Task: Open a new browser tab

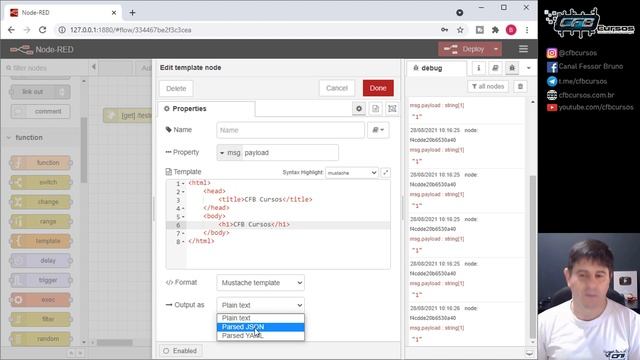Action: 132,13
